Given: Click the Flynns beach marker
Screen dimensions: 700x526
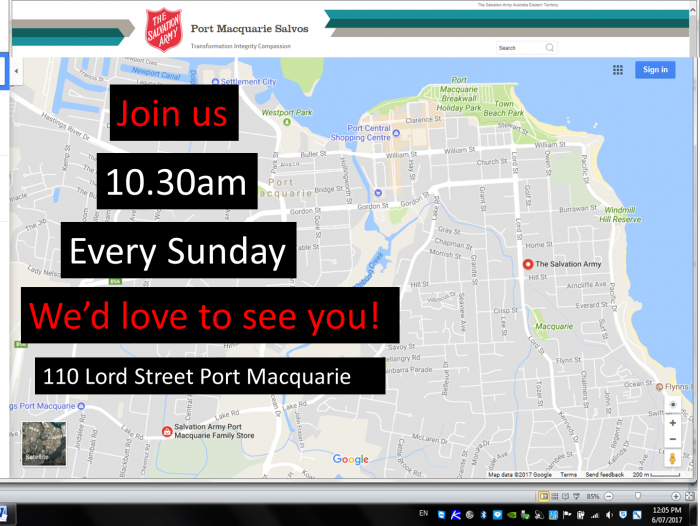Looking at the screenshot, I should pos(659,387).
